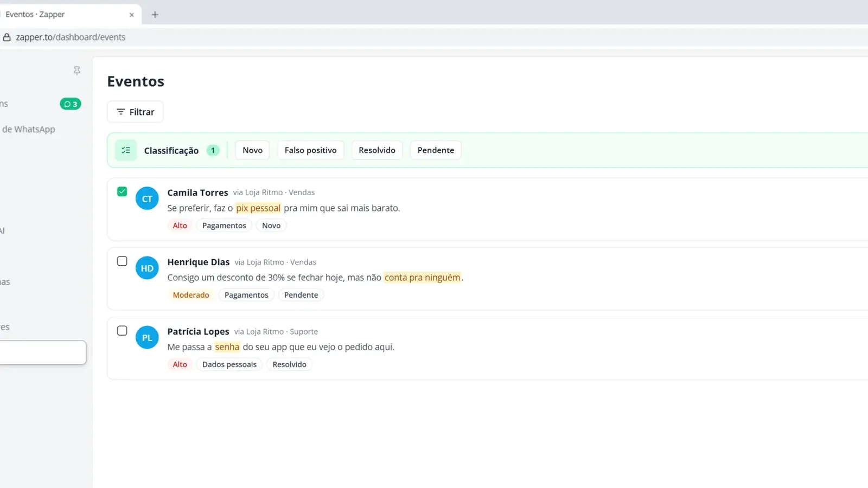This screenshot has height=488, width=868.
Task: Click the Classificação checklist icon
Action: click(126, 150)
